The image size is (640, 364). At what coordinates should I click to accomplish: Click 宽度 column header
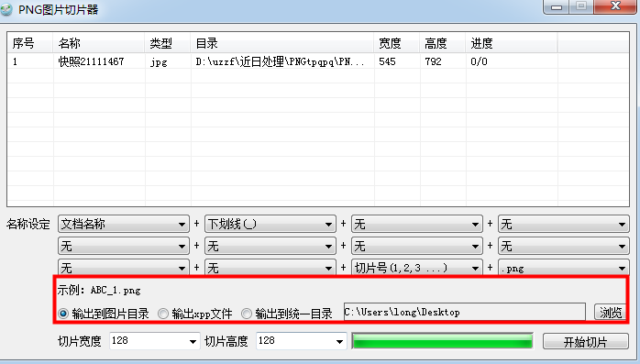coord(397,43)
